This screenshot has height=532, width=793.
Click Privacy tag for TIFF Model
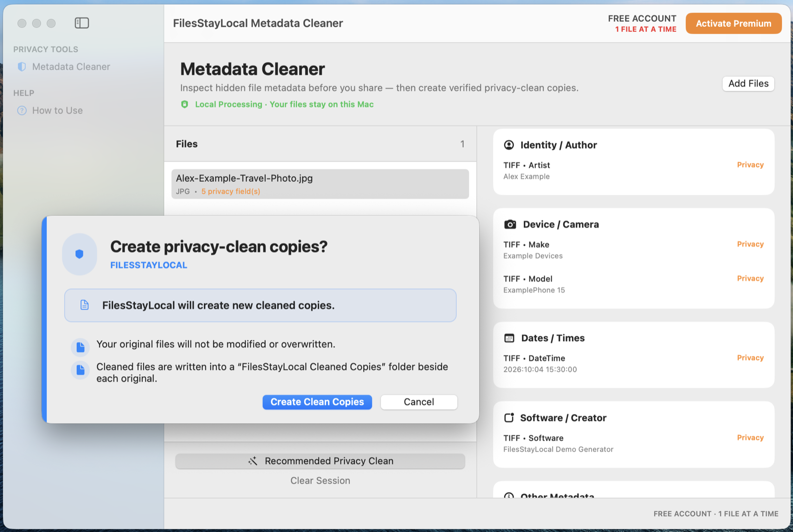click(x=750, y=278)
